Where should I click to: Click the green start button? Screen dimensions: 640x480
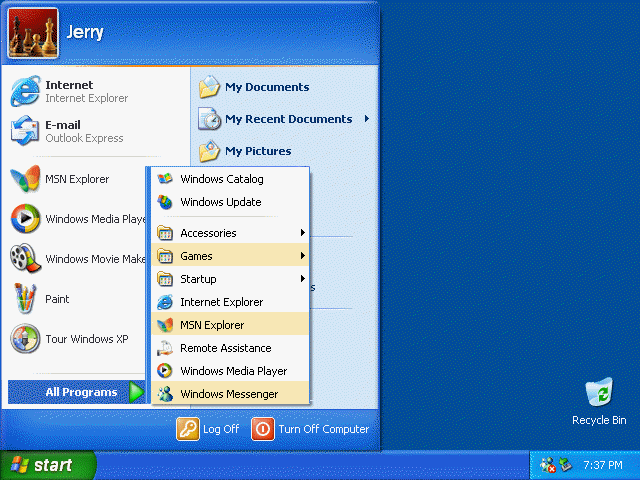(47, 465)
